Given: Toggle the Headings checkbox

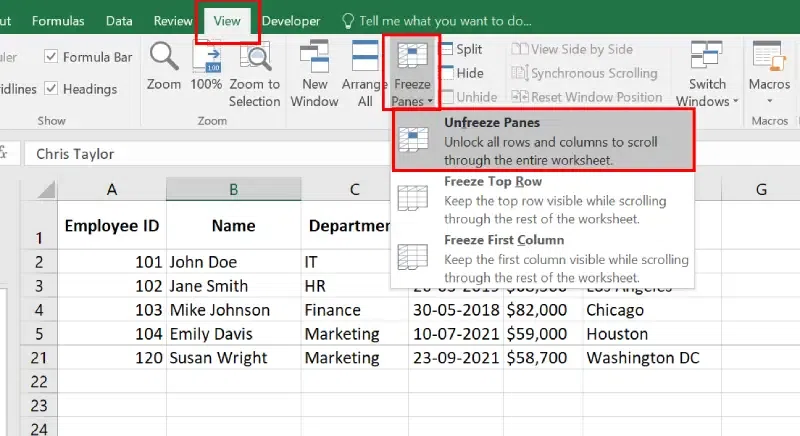Looking at the screenshot, I should coord(52,89).
